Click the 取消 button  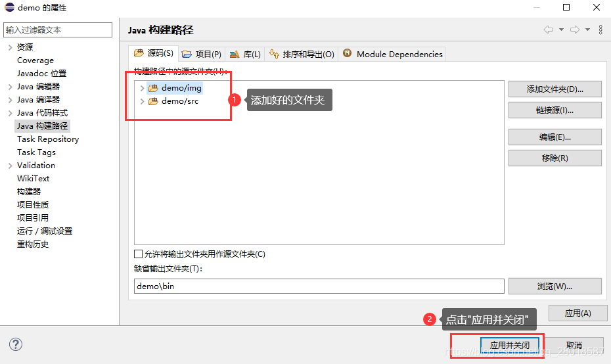(x=574, y=346)
